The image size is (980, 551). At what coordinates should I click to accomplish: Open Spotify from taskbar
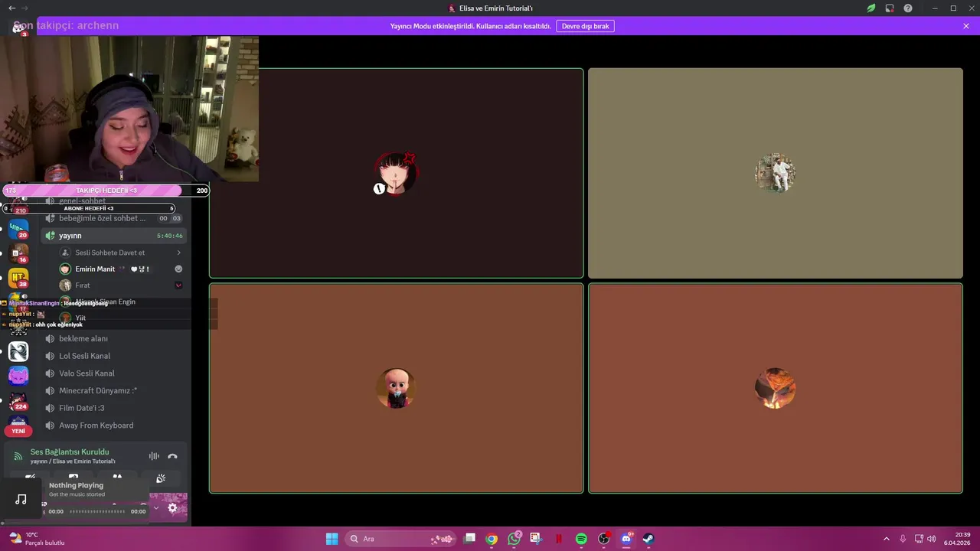coord(581,539)
